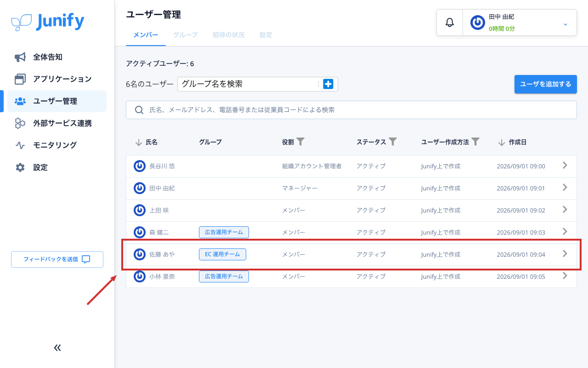Image resolution: width=588 pixels, height=368 pixels.
Task: Click avatar icon of 上田 咲
Action: click(x=140, y=210)
